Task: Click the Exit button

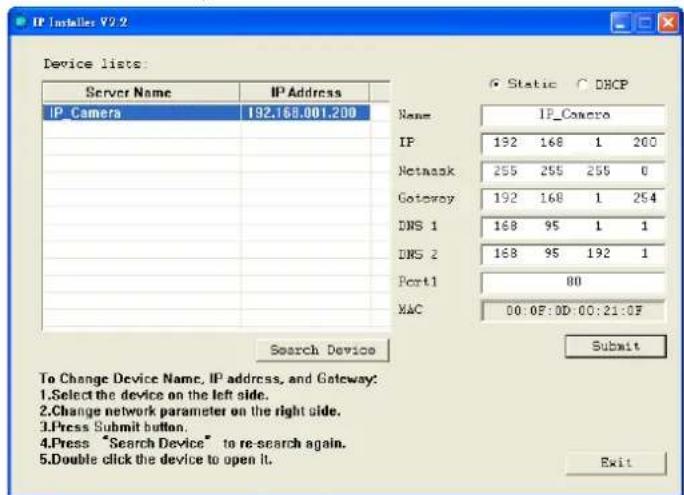Action: [x=616, y=462]
